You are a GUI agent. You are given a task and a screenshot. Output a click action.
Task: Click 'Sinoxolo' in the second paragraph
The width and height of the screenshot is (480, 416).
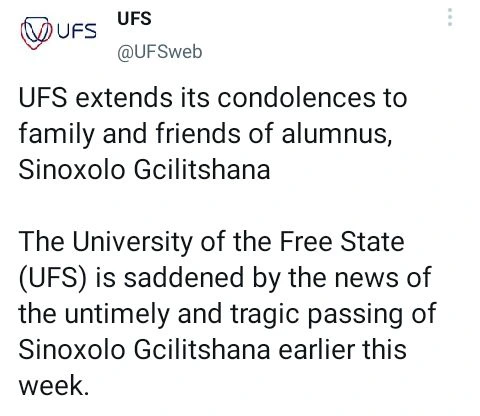72,350
